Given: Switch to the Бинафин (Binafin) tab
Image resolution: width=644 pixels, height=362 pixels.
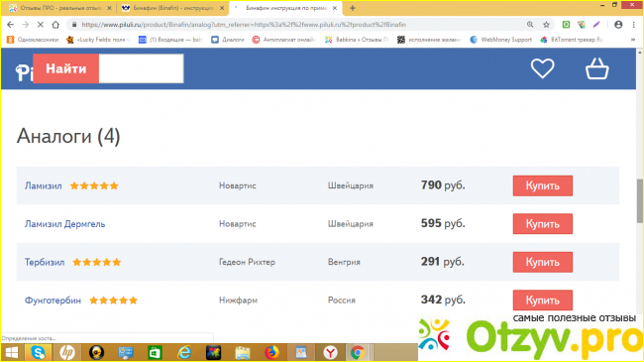Looking at the screenshot, I should pos(172,8).
